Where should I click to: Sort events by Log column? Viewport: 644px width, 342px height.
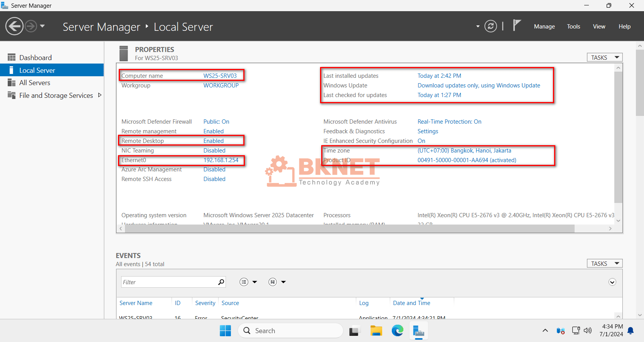364,303
